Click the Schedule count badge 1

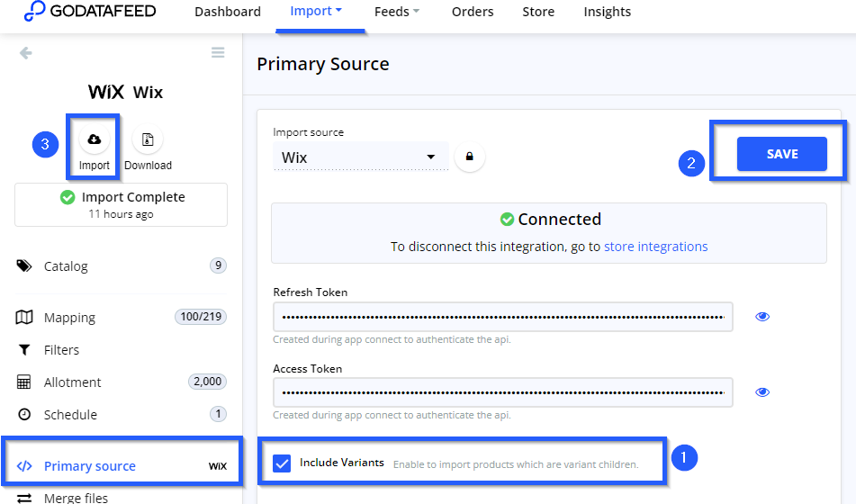[x=218, y=413]
